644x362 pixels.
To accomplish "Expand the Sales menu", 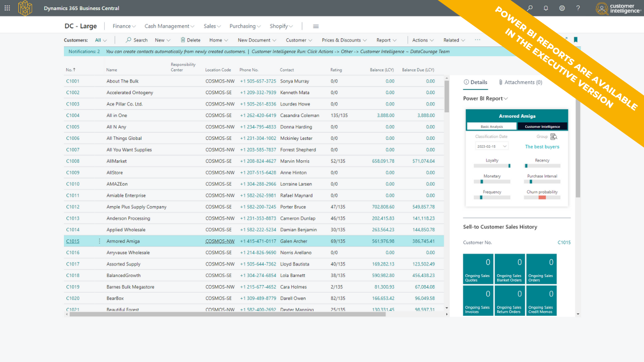I will pos(212,26).
